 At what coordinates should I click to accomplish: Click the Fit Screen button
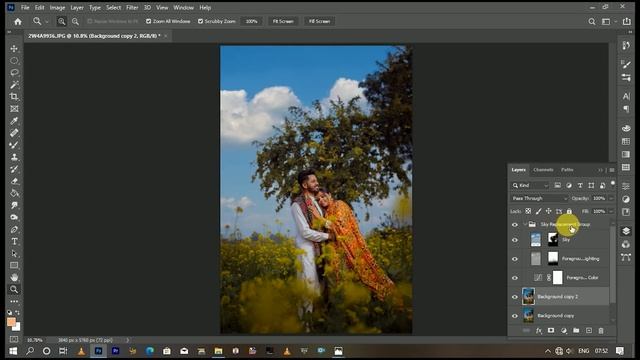coord(283,21)
